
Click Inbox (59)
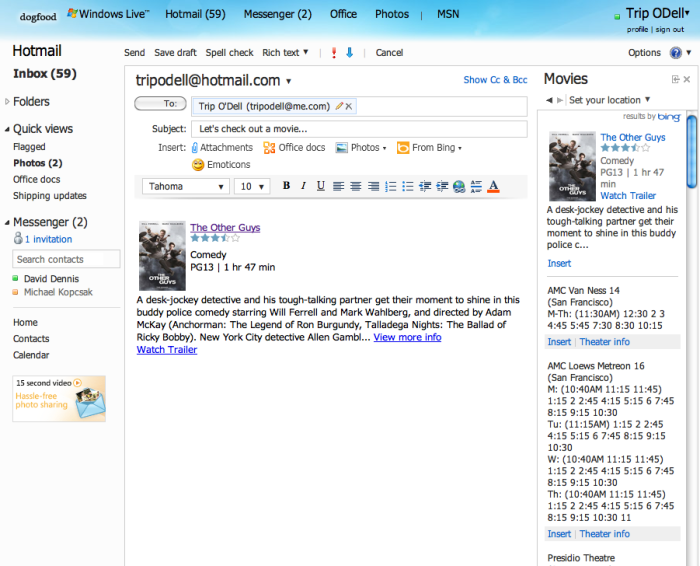[45, 74]
